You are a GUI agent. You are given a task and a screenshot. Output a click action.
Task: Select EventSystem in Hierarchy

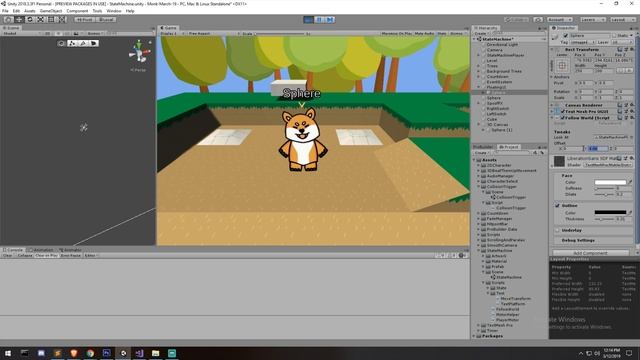pyautogui.click(x=499, y=82)
